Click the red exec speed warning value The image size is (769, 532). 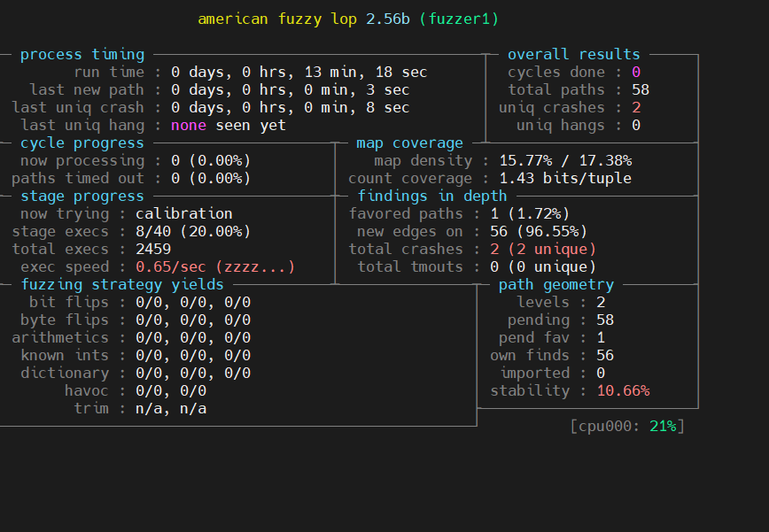point(214,267)
